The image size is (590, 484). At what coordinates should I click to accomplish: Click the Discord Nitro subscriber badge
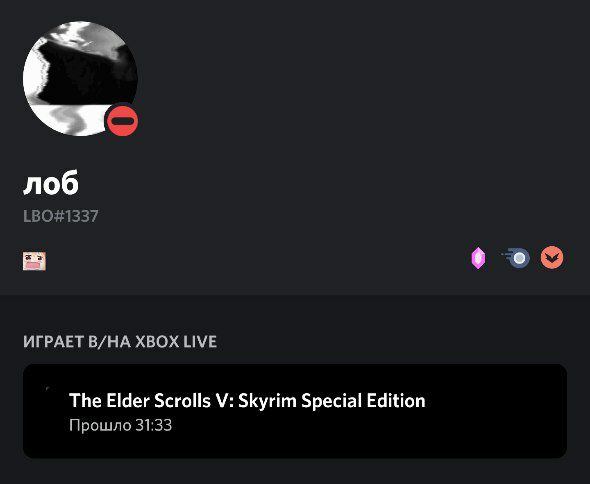click(516, 258)
